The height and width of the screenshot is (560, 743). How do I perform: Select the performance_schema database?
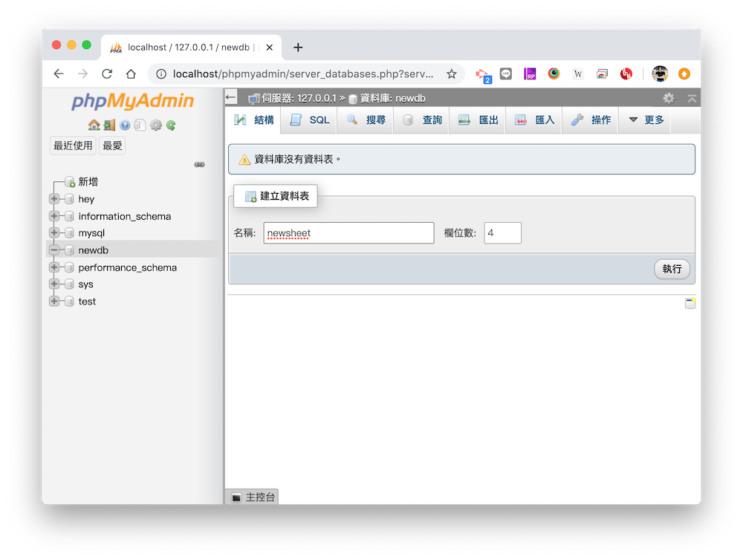pos(128,267)
